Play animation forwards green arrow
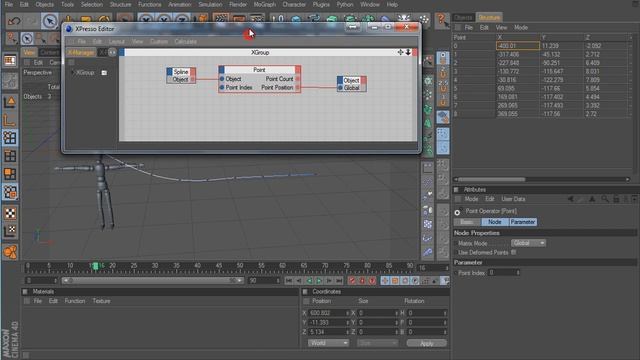 click(319, 281)
